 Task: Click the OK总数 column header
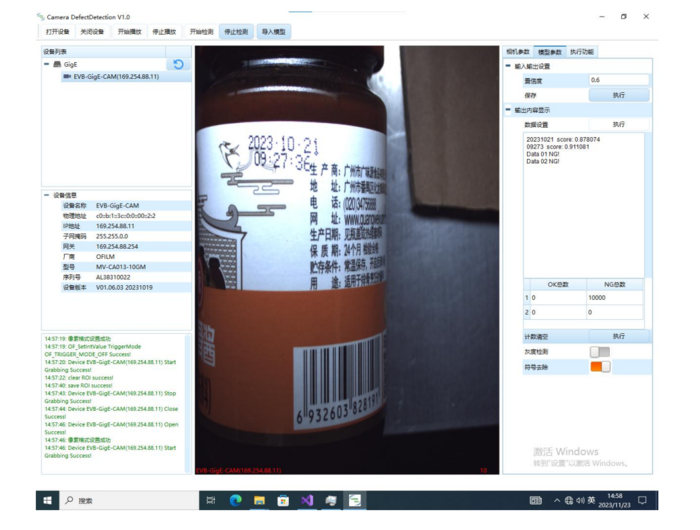pyautogui.click(x=558, y=284)
